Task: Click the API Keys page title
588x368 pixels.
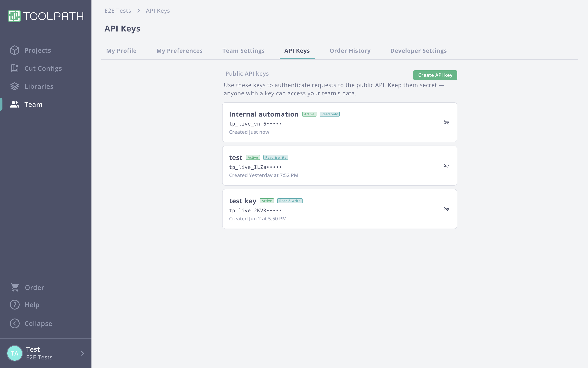Action: (122, 28)
